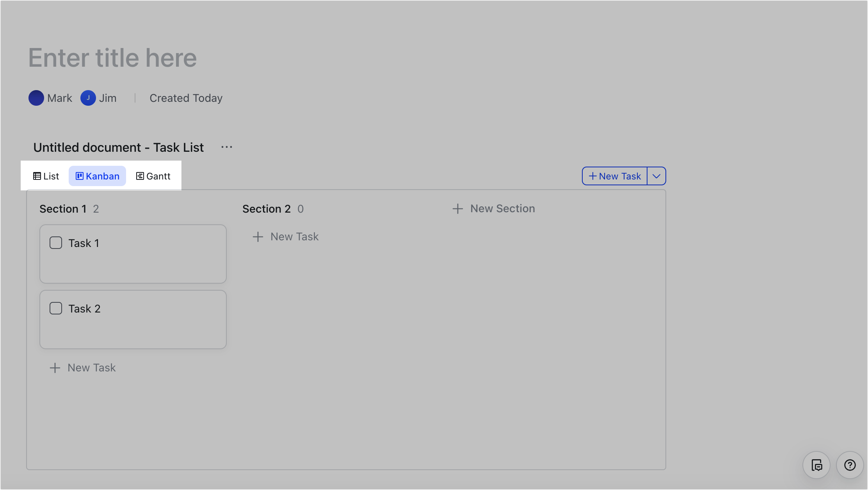Click Jim's avatar

[88, 98]
